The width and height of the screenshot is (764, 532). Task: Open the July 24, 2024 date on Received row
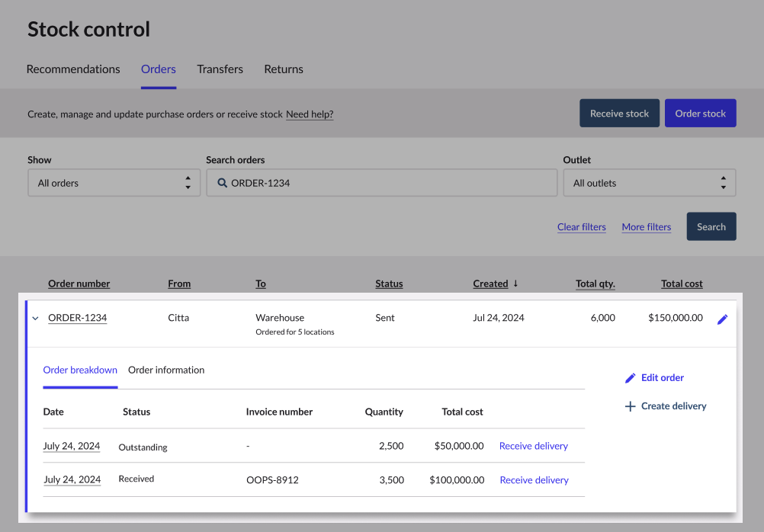pyautogui.click(x=72, y=479)
